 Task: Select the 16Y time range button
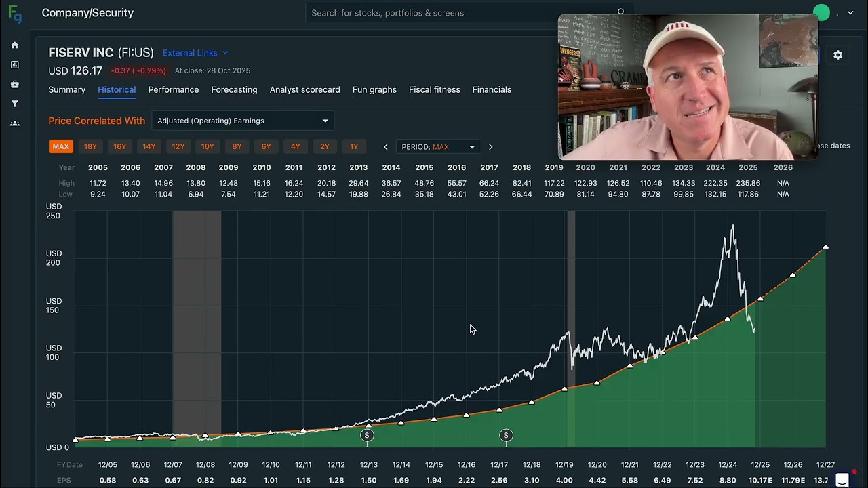[x=119, y=146]
